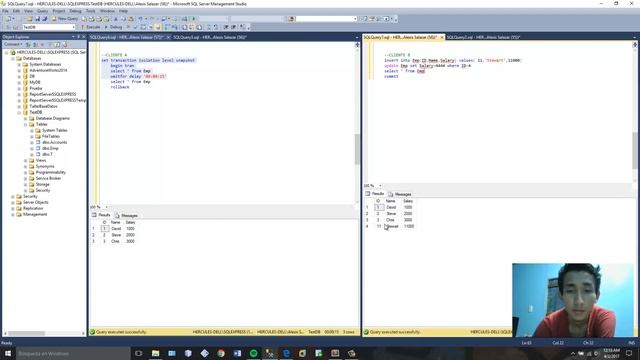Click the New Query toolbar button
Image resolution: width=640 pixels, height=360 pixels.
tap(65, 19)
